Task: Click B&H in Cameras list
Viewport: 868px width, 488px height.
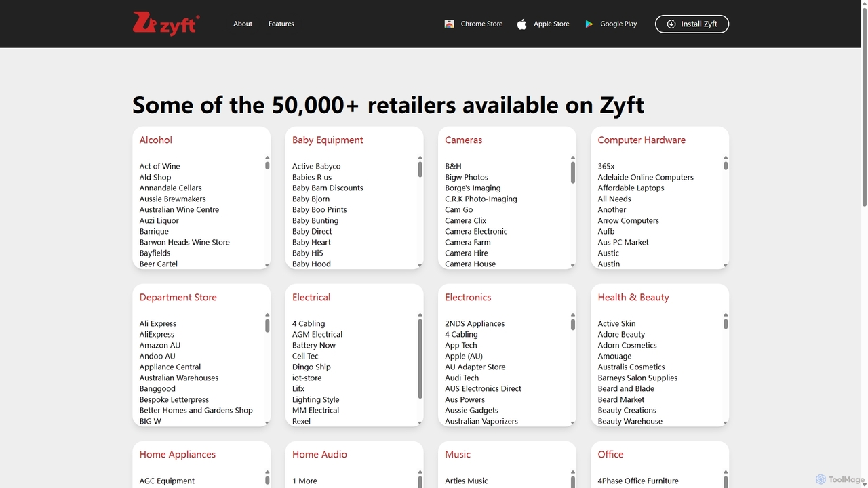Action: (453, 166)
